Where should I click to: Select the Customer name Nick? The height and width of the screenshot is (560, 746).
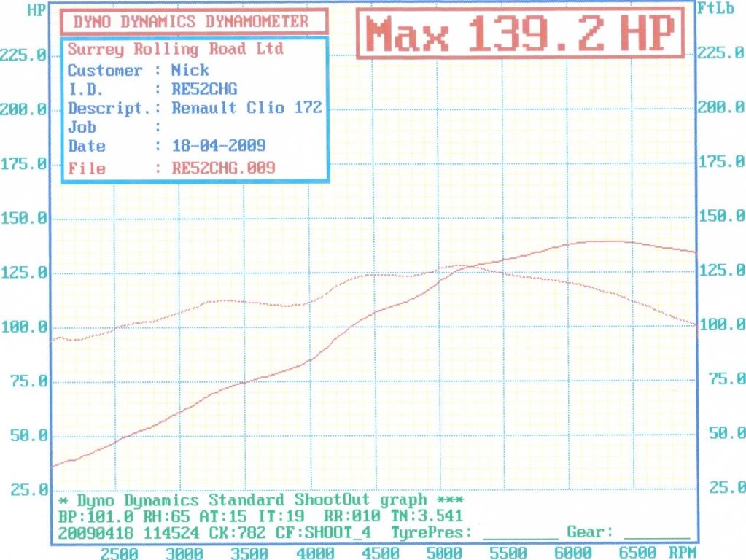190,71
